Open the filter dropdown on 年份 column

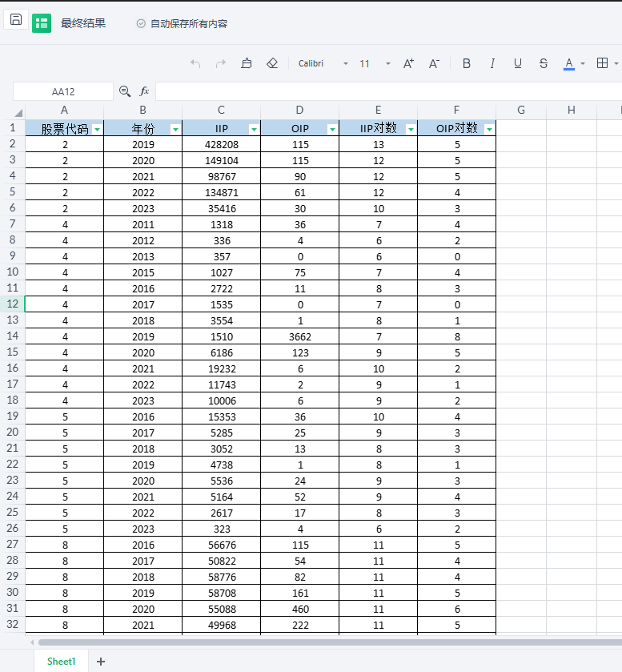[x=175, y=129]
